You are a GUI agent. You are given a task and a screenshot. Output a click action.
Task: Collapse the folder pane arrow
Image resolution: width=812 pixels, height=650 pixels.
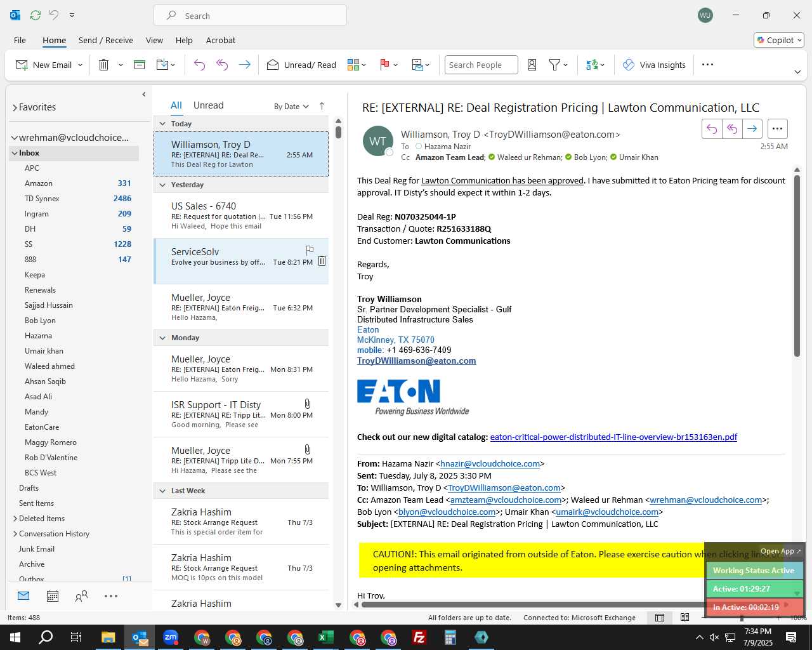144,95
